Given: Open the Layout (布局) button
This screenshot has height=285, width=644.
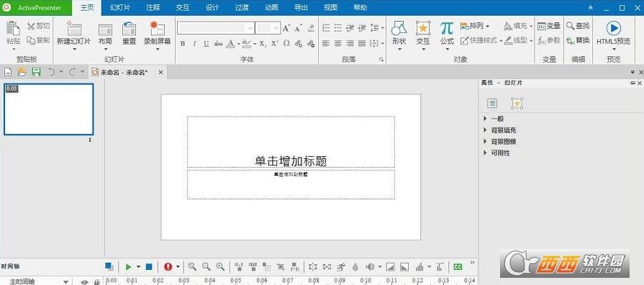Looking at the screenshot, I should (105, 34).
